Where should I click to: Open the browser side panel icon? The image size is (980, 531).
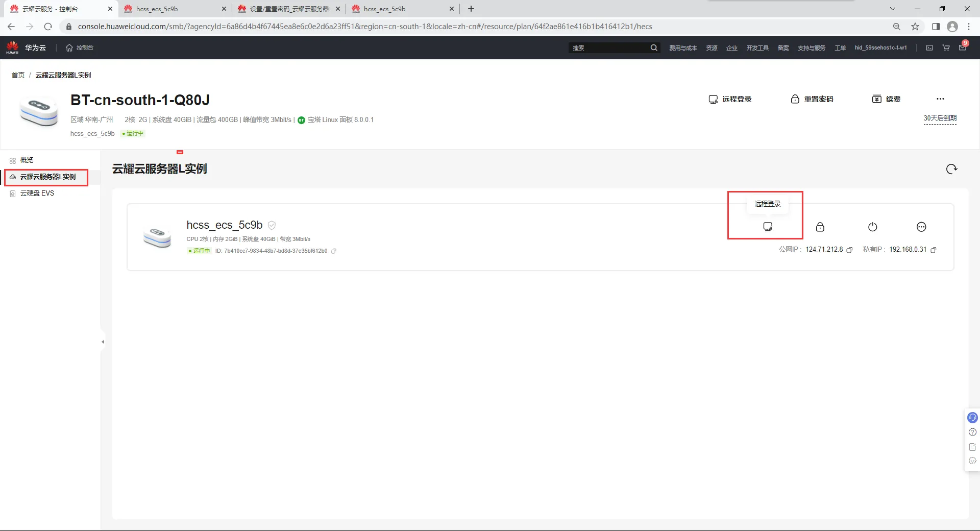(x=936, y=27)
